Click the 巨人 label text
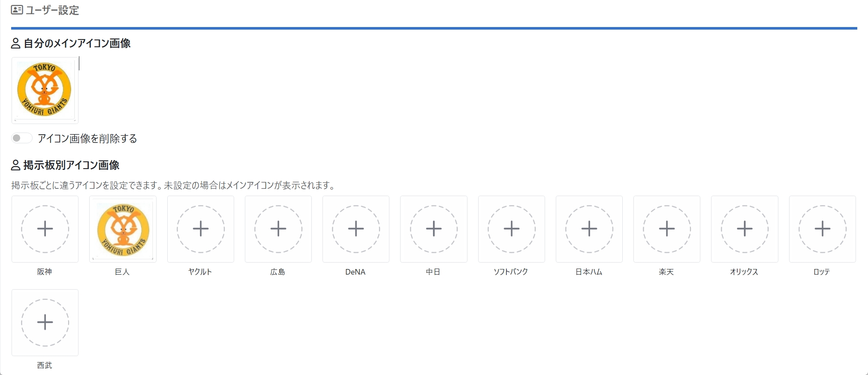 pos(122,272)
